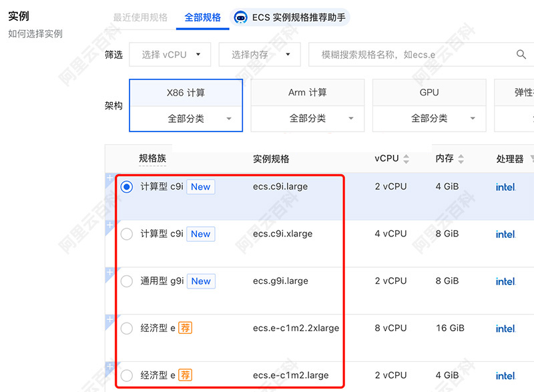Click the search magnifier icon
534x392 pixels.
click(521, 55)
